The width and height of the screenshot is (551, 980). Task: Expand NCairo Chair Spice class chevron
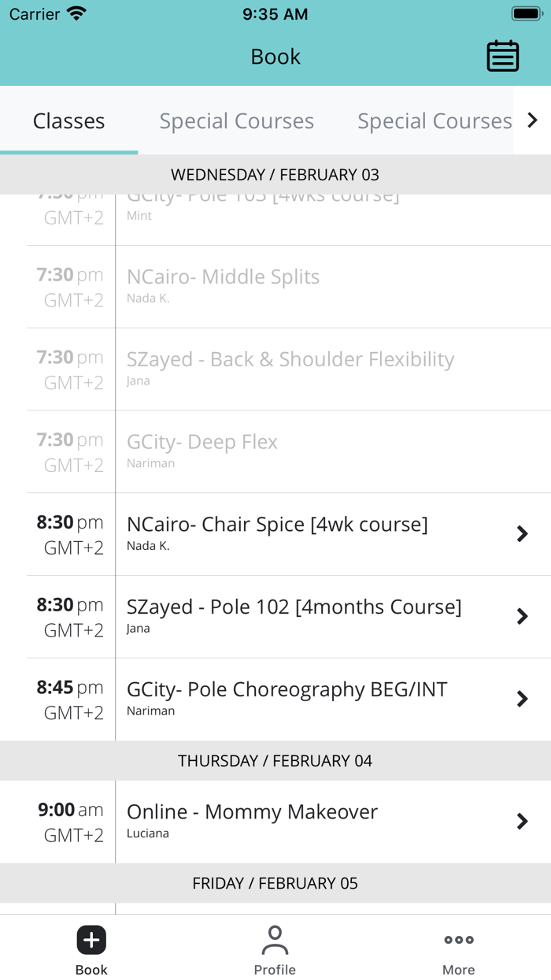point(522,534)
